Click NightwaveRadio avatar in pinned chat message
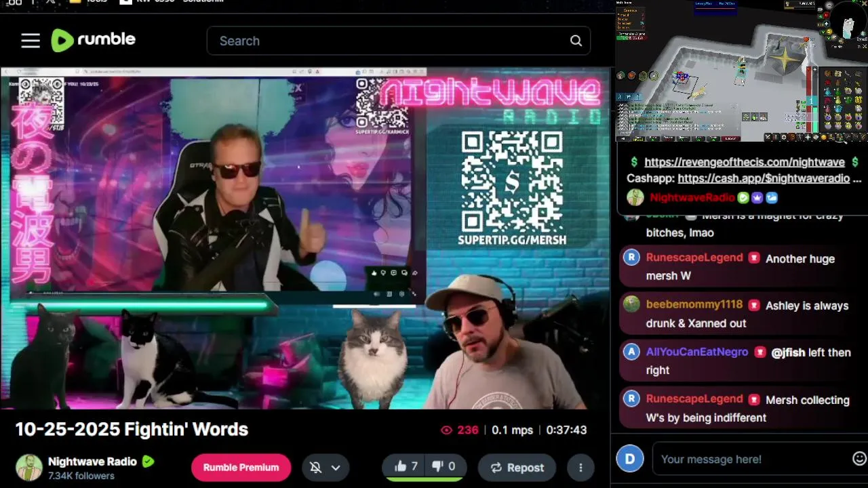 [x=635, y=197]
